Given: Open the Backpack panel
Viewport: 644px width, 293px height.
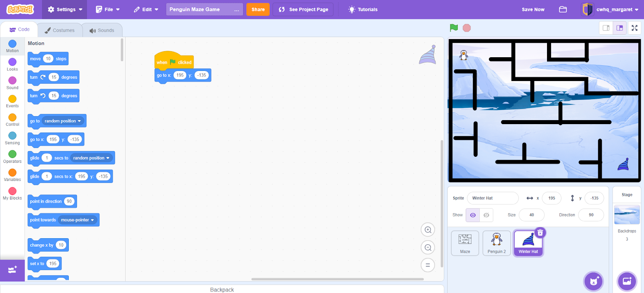Looking at the screenshot, I should tap(222, 289).
